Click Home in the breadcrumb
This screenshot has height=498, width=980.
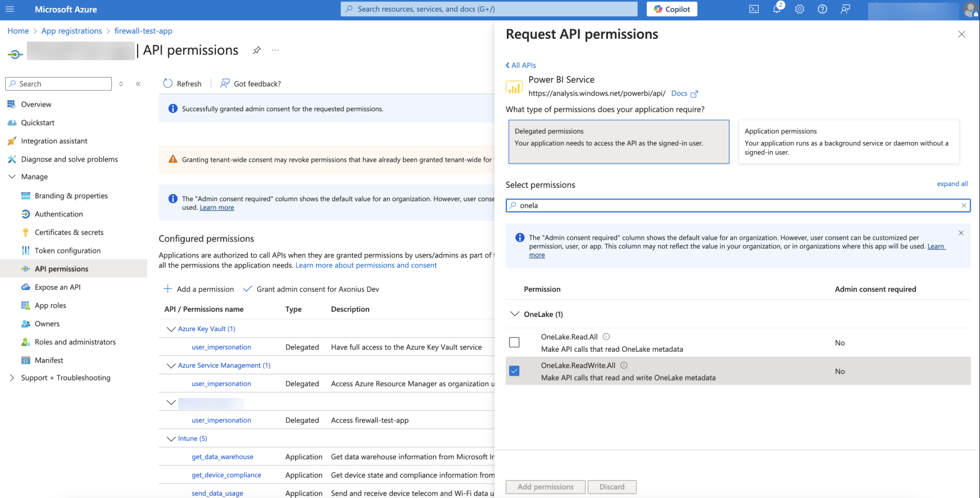pyautogui.click(x=18, y=31)
